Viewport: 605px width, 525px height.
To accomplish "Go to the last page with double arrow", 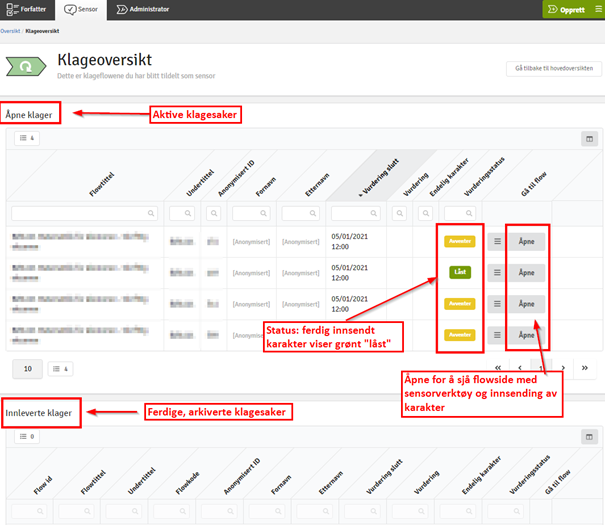I will pos(584,368).
